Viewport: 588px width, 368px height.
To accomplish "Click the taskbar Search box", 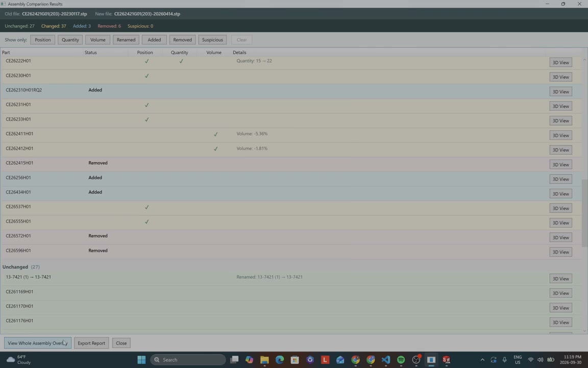I will pyautogui.click(x=188, y=360).
